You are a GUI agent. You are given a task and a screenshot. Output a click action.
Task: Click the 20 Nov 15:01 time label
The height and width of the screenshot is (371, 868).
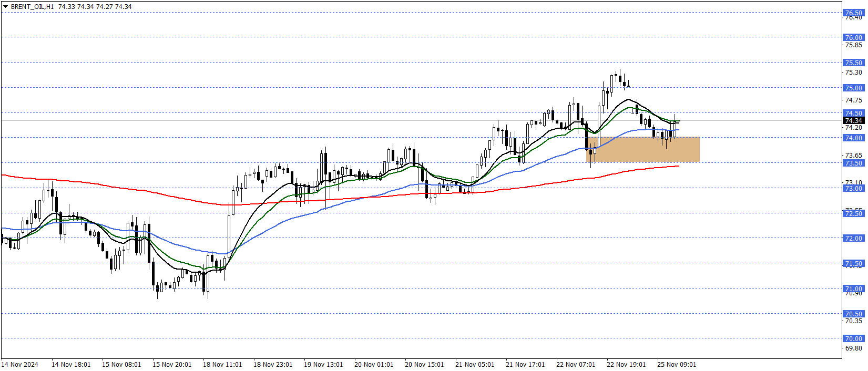pyautogui.click(x=424, y=364)
